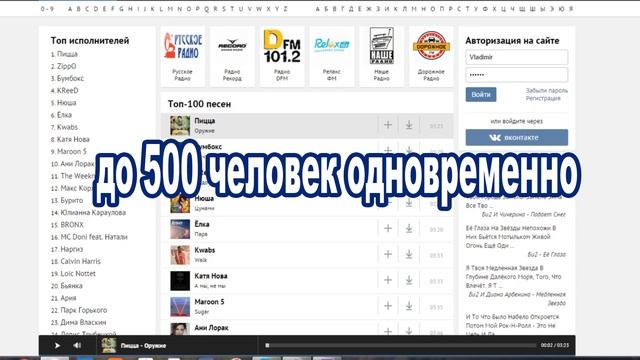This screenshot has height=360, width=640.
Task: Download the Kwabs – Walk track
Action: 409,254
